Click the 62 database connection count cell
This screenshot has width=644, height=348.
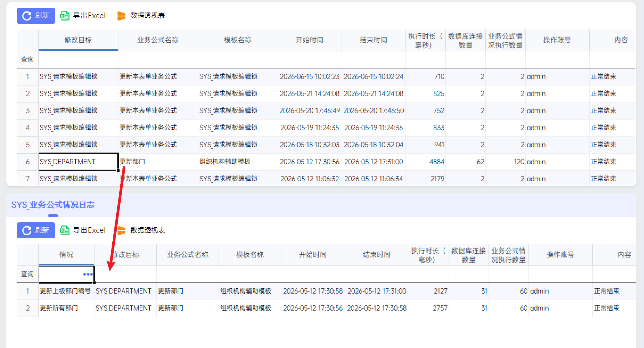tap(466, 162)
